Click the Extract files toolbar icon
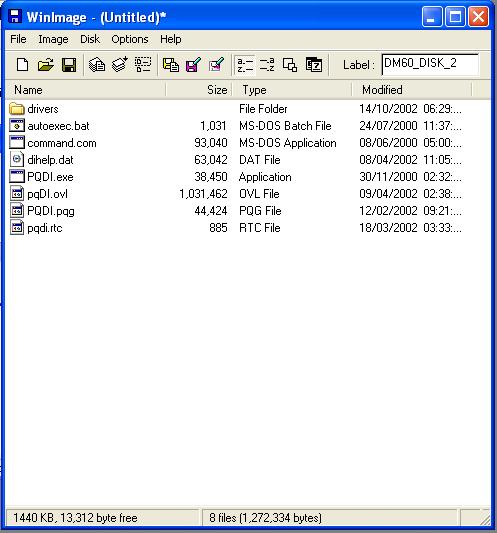The height and width of the screenshot is (533, 497). (x=97, y=65)
